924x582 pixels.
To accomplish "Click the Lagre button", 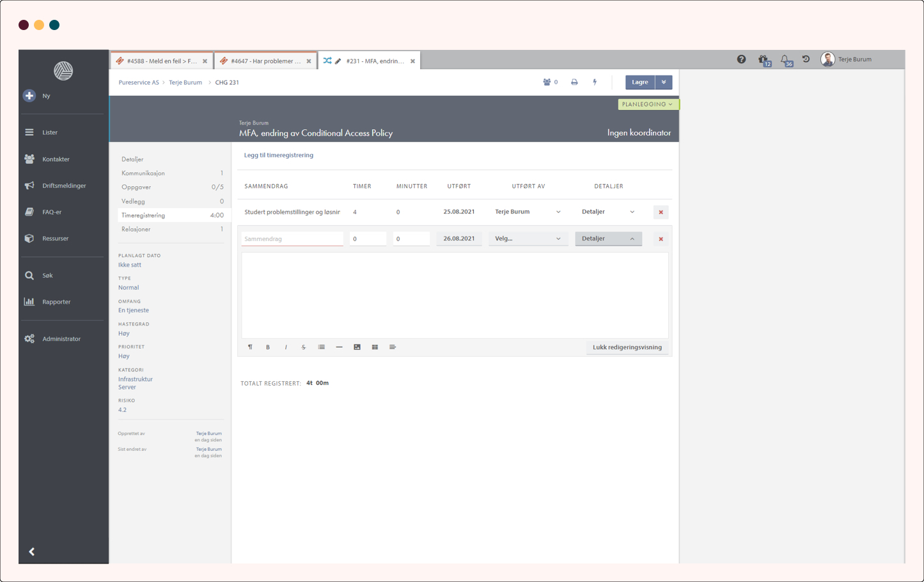I will pyautogui.click(x=639, y=83).
